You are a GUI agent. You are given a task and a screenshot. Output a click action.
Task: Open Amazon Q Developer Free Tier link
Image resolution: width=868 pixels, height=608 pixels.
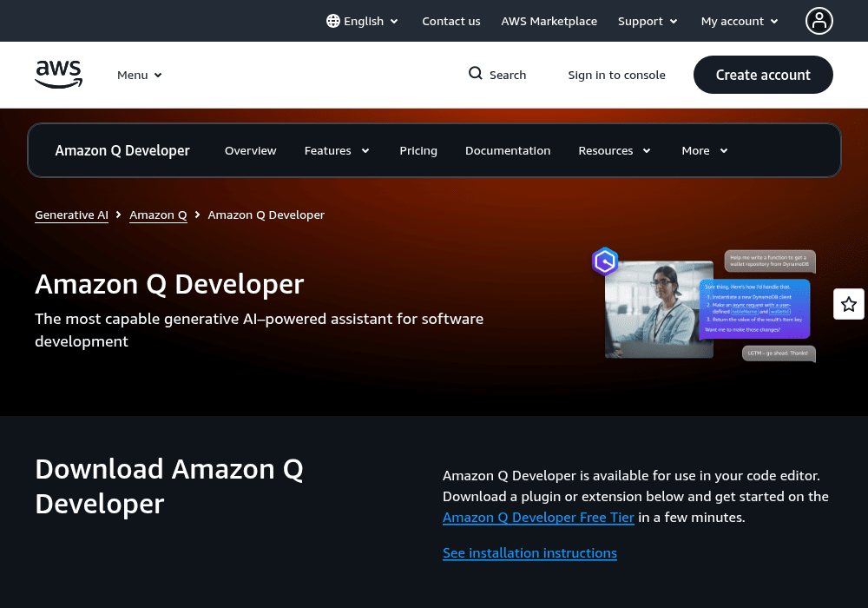coord(538,517)
